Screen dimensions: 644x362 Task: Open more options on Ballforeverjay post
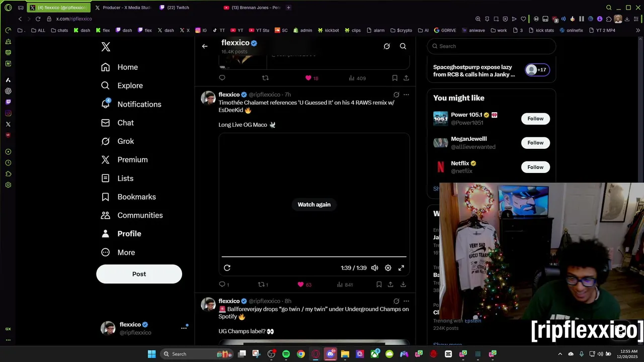coord(406,301)
